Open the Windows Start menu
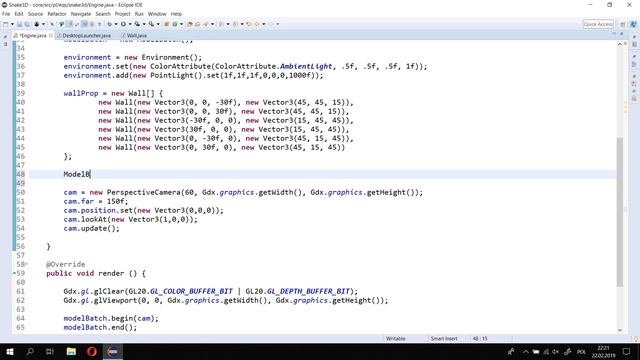Viewport: 640px width, 360px height. [x=10, y=351]
